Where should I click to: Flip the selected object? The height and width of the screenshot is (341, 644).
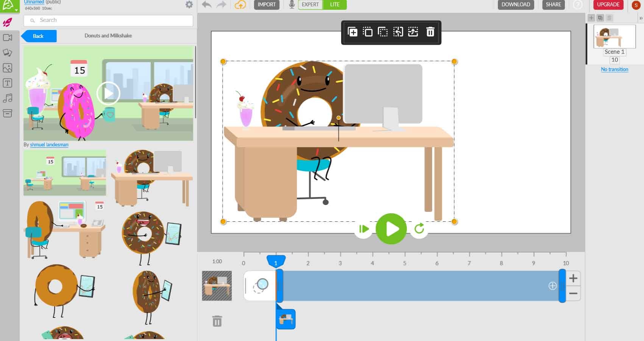(x=398, y=32)
